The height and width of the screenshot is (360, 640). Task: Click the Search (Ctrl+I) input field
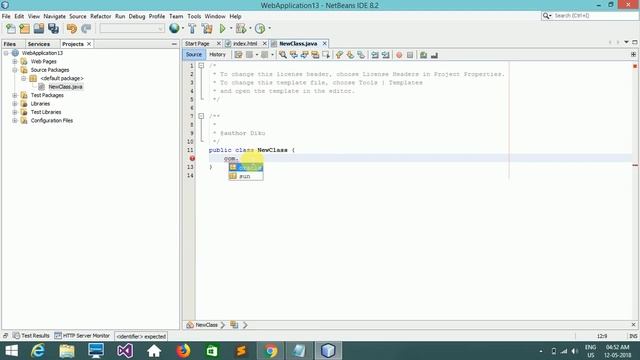tap(595, 16)
